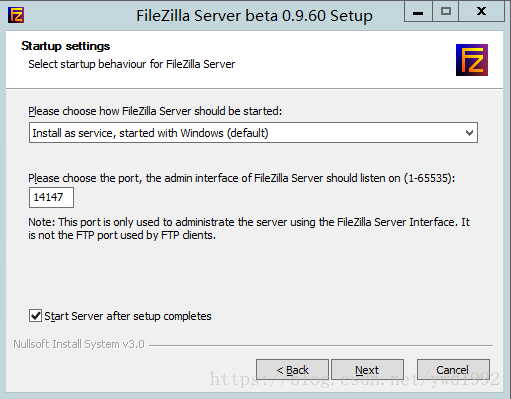This screenshot has height=399, width=511.
Task: Click the 'Startup settings' heading
Action: (66, 46)
